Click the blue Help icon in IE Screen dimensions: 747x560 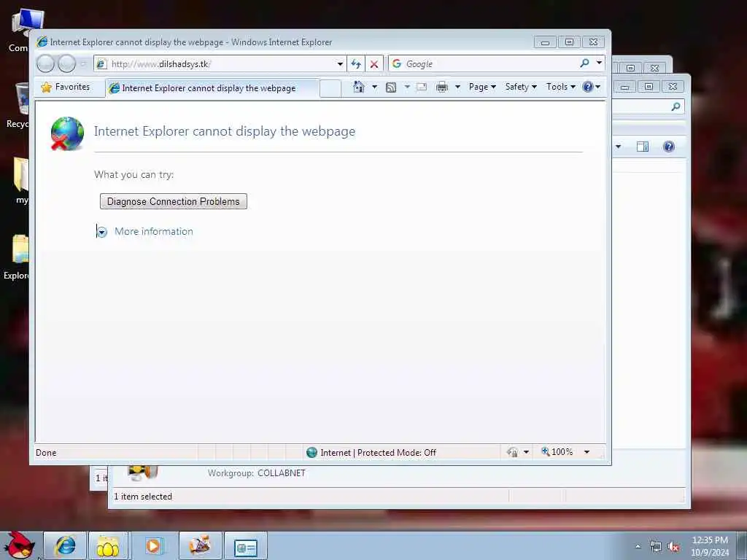tap(588, 87)
